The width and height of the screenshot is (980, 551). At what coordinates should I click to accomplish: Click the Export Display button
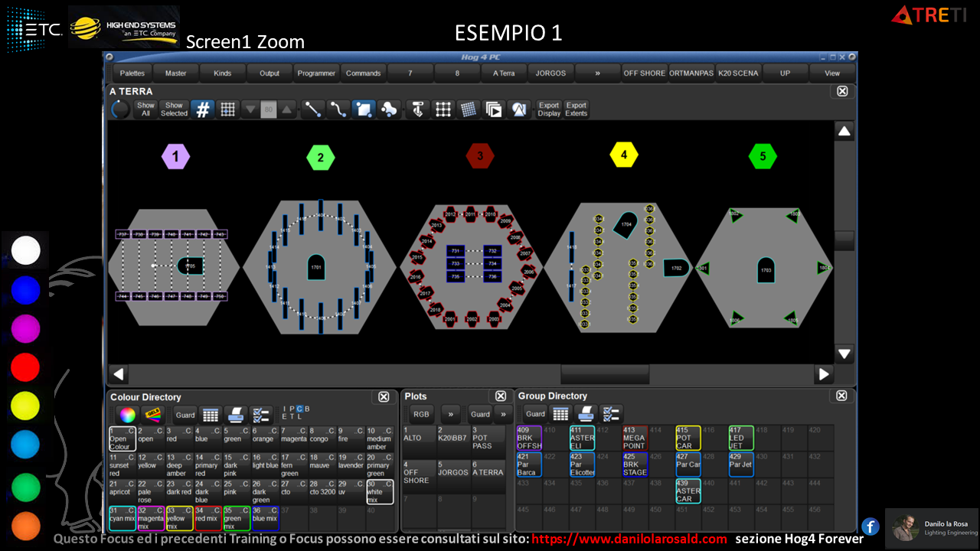tap(549, 109)
